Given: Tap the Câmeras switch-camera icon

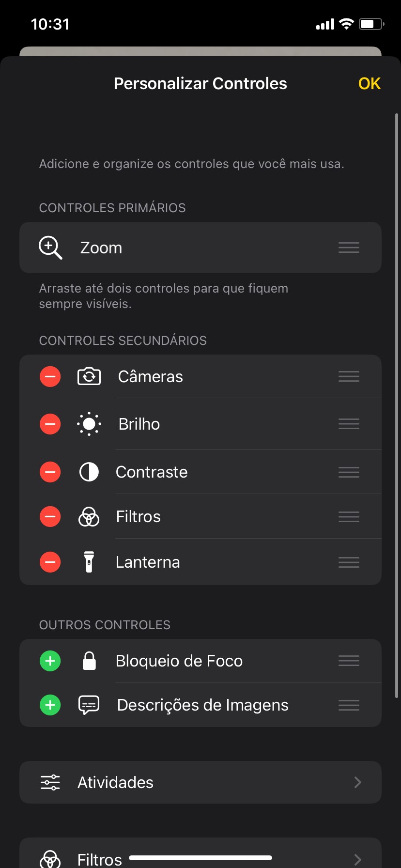Looking at the screenshot, I should point(89,376).
